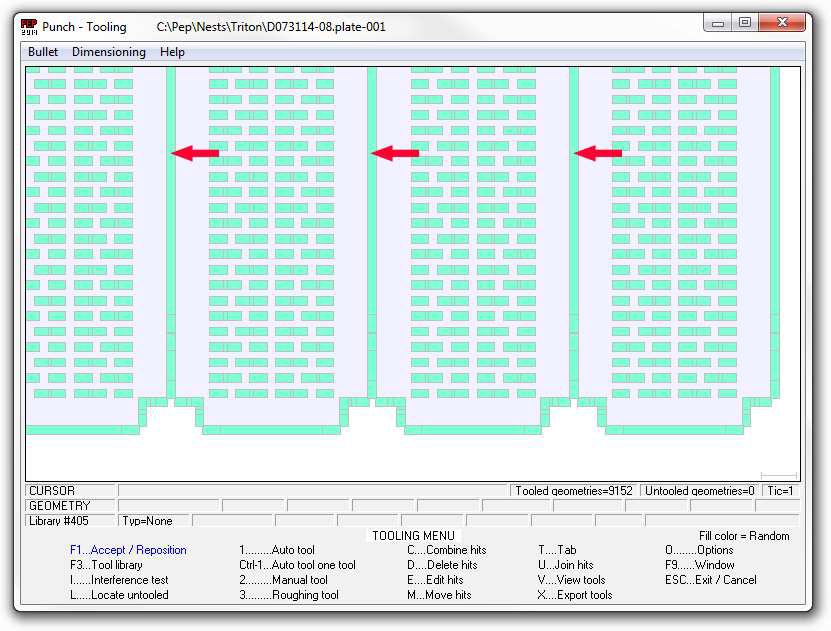
Task: Select Locate untooled command
Action: coord(118,595)
